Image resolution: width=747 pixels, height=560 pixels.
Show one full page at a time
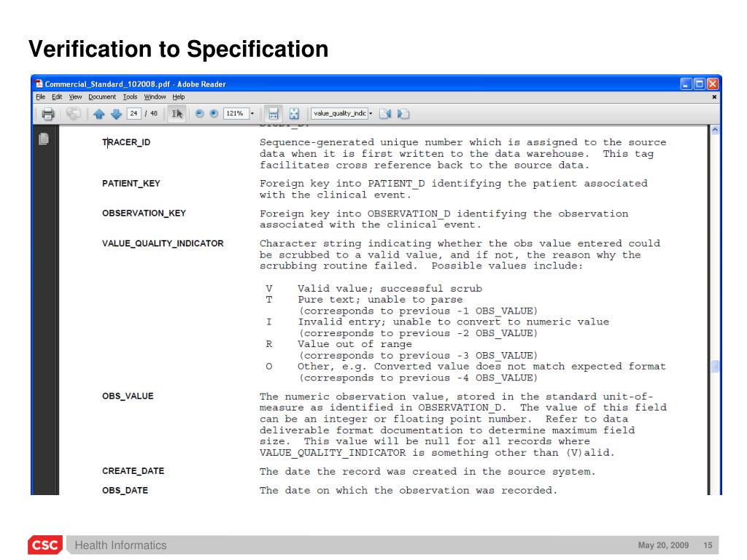coord(294,114)
